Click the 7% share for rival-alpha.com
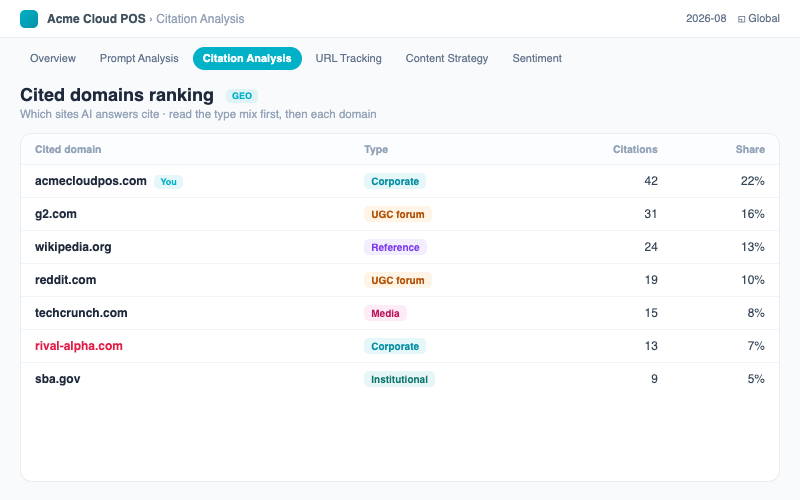 click(x=756, y=346)
